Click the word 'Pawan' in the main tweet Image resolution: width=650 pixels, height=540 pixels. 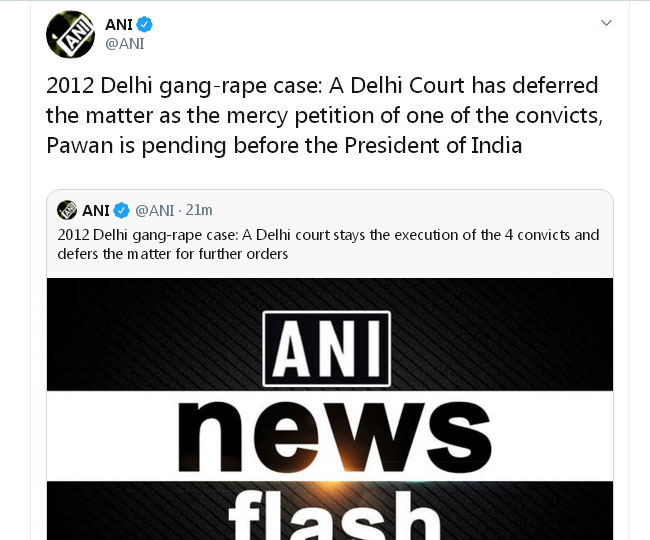point(78,144)
